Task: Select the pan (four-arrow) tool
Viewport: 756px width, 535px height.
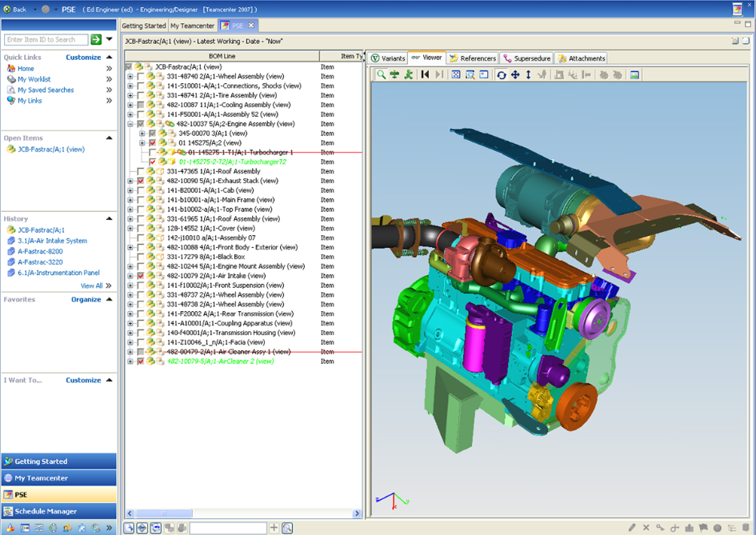Action: click(515, 74)
